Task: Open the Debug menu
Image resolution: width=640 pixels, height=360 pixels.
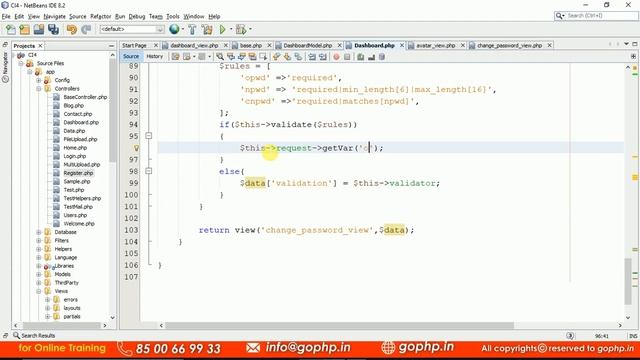Action: (x=137, y=16)
